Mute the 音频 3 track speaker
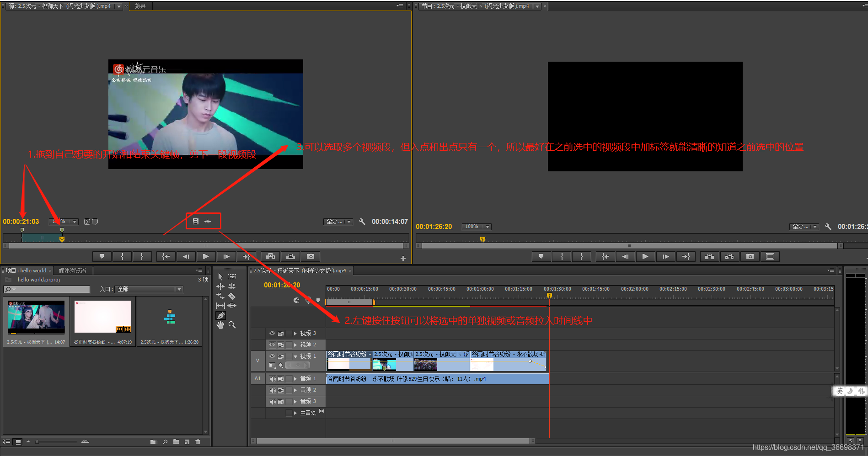 [x=273, y=402]
